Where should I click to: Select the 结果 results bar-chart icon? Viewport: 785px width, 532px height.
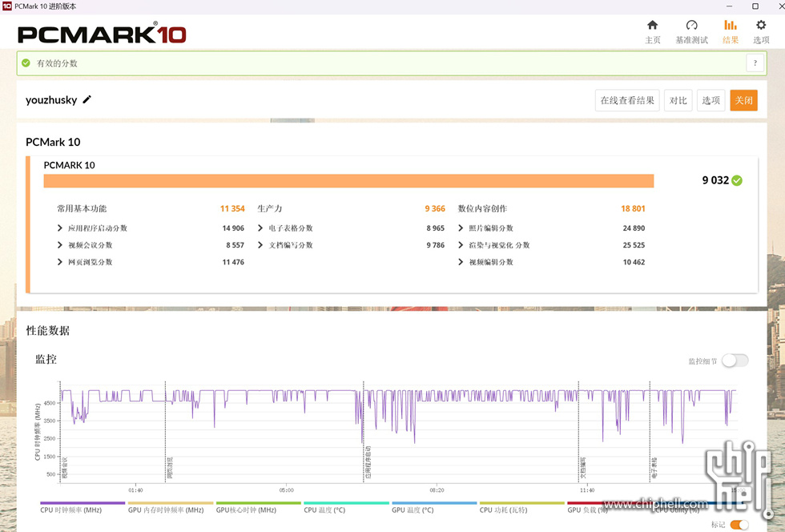[731, 25]
